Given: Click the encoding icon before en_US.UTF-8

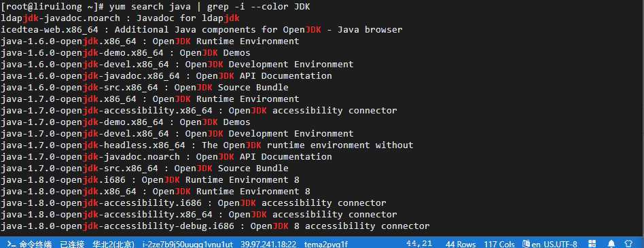Looking at the screenshot, I should coord(526,245).
